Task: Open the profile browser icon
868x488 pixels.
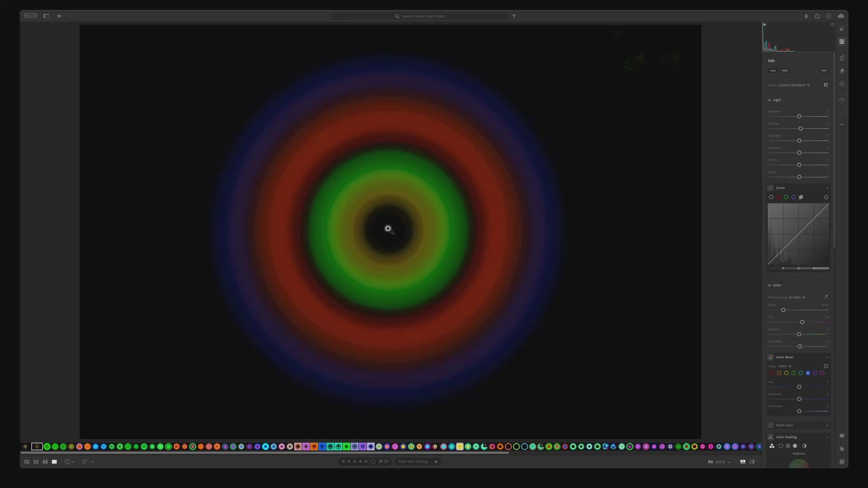Action: (x=826, y=85)
